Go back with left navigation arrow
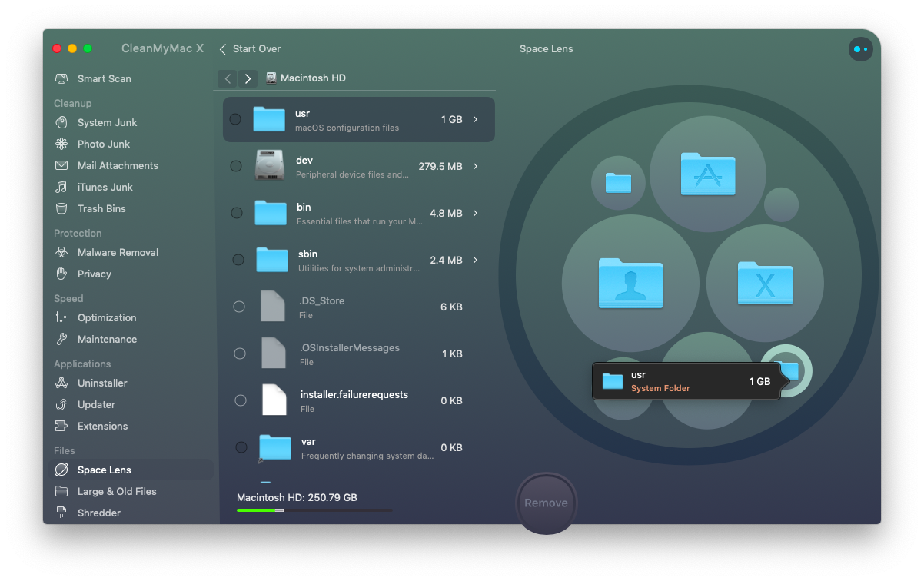This screenshot has height=581, width=924. 228,78
